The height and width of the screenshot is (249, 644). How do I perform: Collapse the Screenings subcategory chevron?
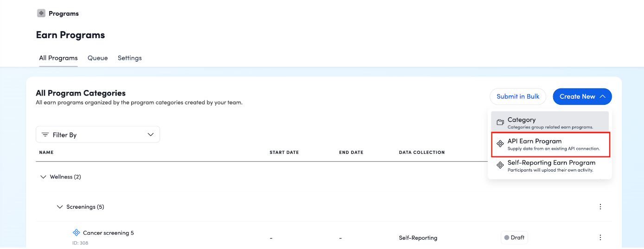60,207
